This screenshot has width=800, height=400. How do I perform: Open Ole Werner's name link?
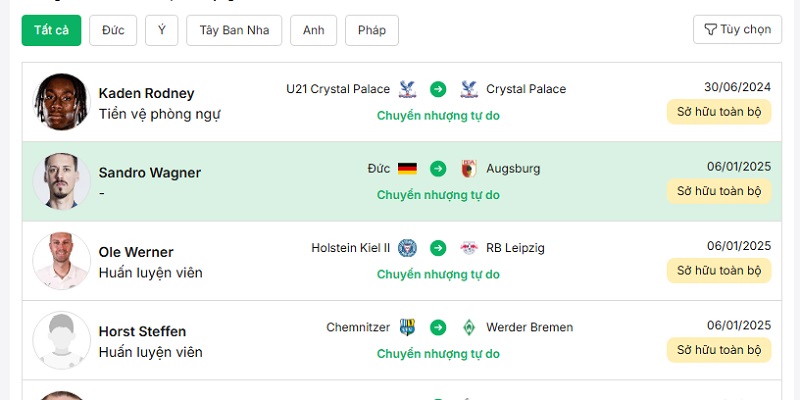coord(136,252)
